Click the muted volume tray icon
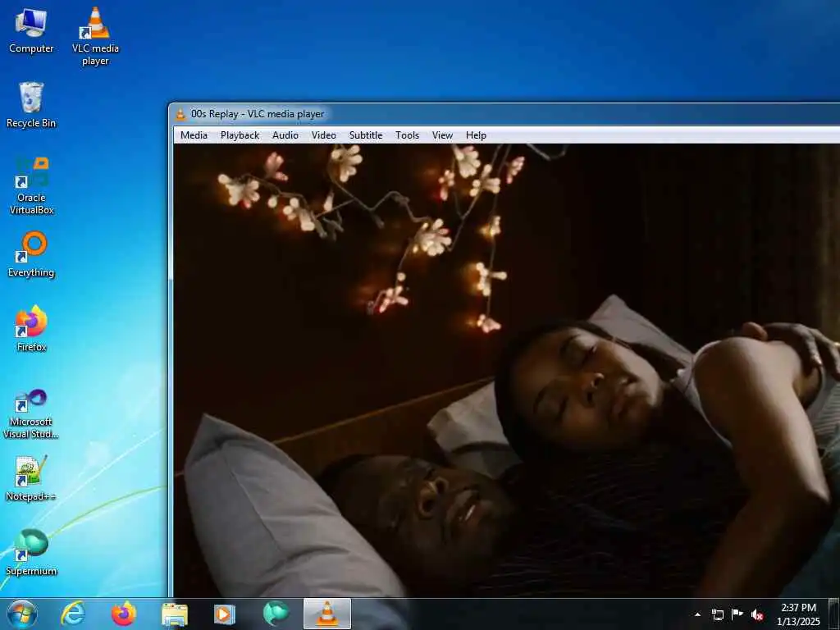The height and width of the screenshot is (630, 840). 757,614
